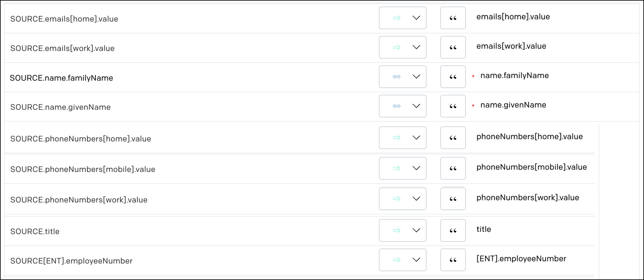Viewport: 644px width, 280px height.
Task: Click the emails[home].value target attribute label
Action: tap(513, 17)
